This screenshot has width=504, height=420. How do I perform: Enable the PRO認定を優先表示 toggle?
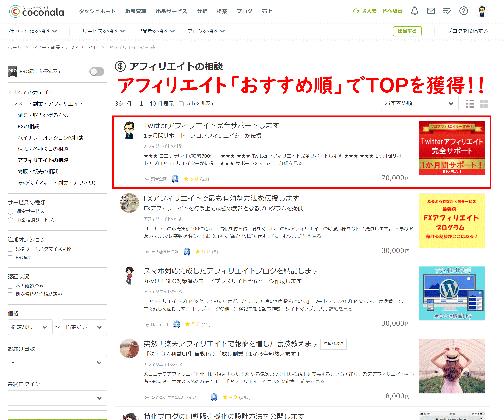(x=97, y=71)
